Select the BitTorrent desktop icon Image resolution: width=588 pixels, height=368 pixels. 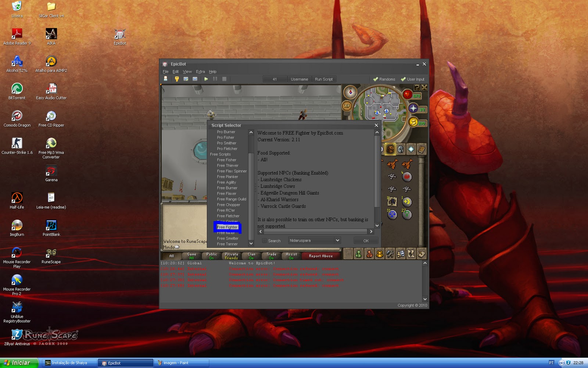pos(17,91)
